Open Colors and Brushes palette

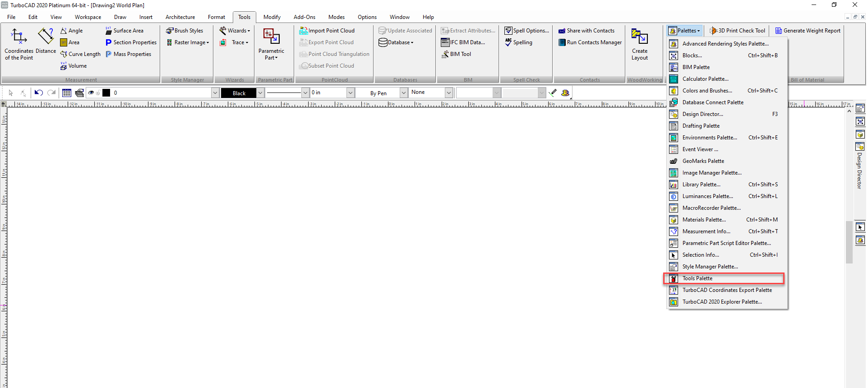pos(727,91)
